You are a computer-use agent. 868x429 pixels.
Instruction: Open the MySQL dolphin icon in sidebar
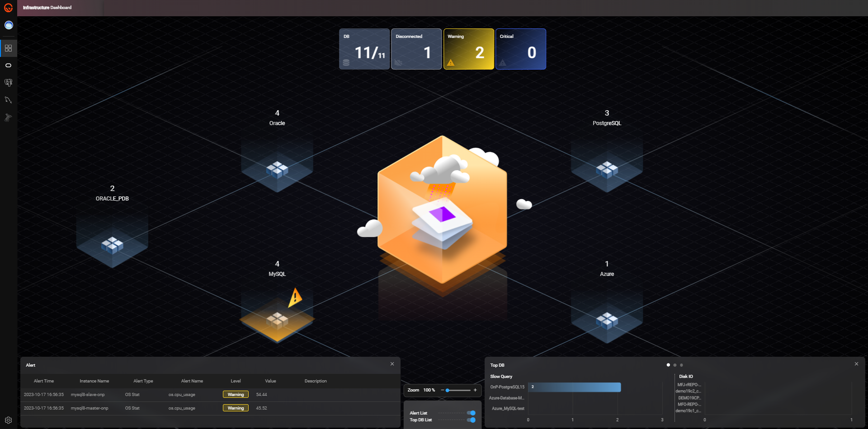tap(8, 100)
